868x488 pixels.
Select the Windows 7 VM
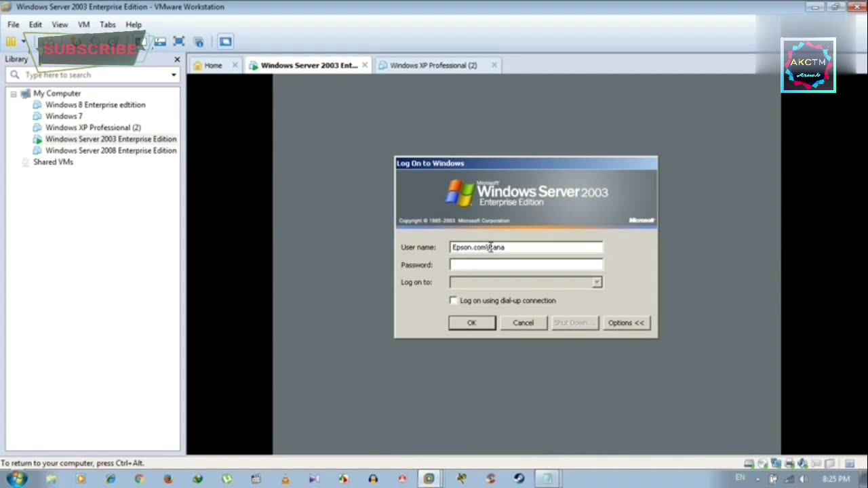[64, 117]
